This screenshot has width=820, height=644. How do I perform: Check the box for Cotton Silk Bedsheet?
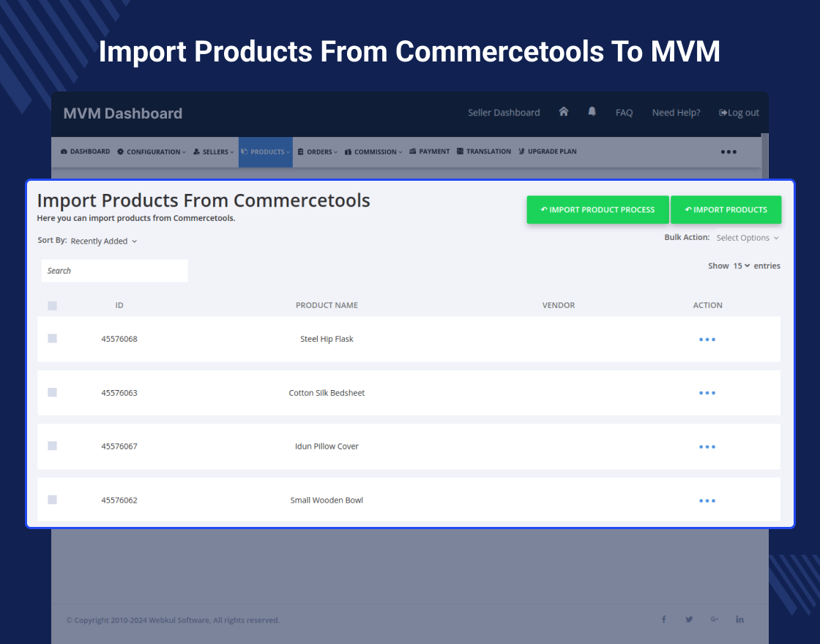coord(52,392)
